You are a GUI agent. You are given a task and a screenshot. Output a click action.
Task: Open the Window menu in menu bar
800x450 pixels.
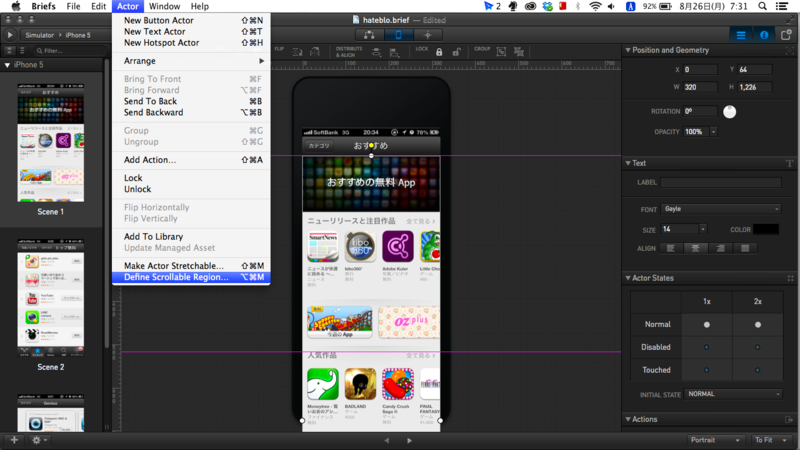tap(164, 6)
